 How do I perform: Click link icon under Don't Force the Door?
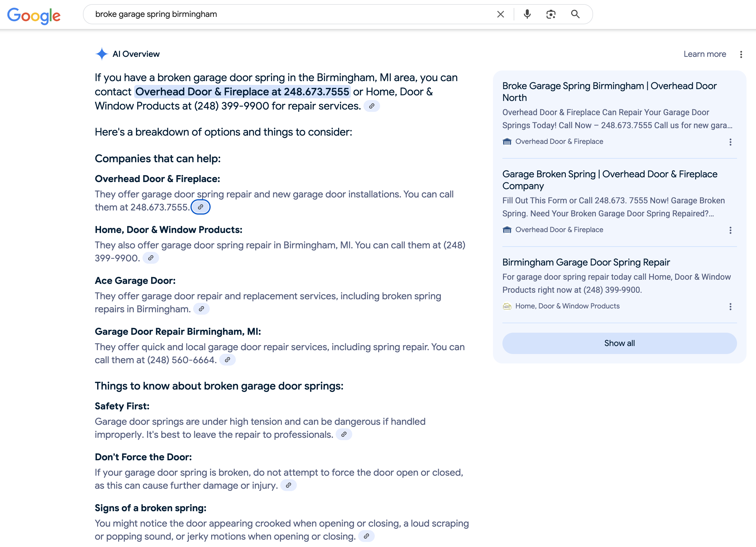(288, 486)
